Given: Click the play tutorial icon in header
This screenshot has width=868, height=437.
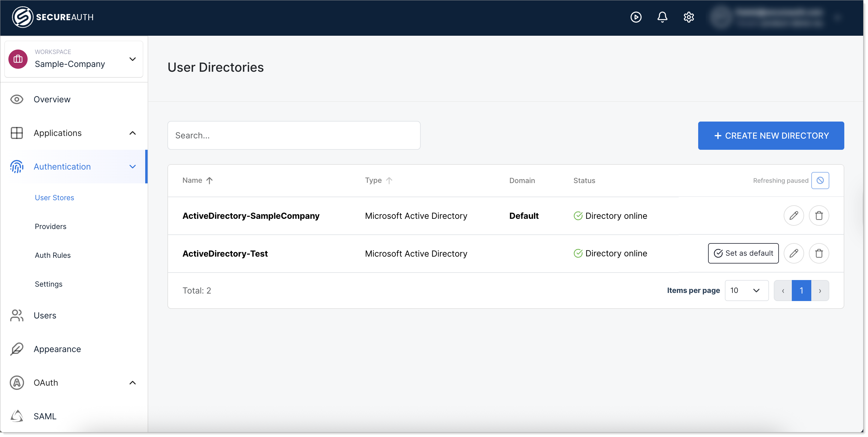Looking at the screenshot, I should pos(636,17).
